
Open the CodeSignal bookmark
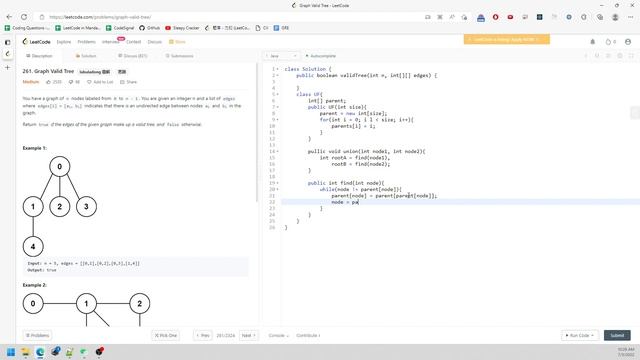(120, 28)
